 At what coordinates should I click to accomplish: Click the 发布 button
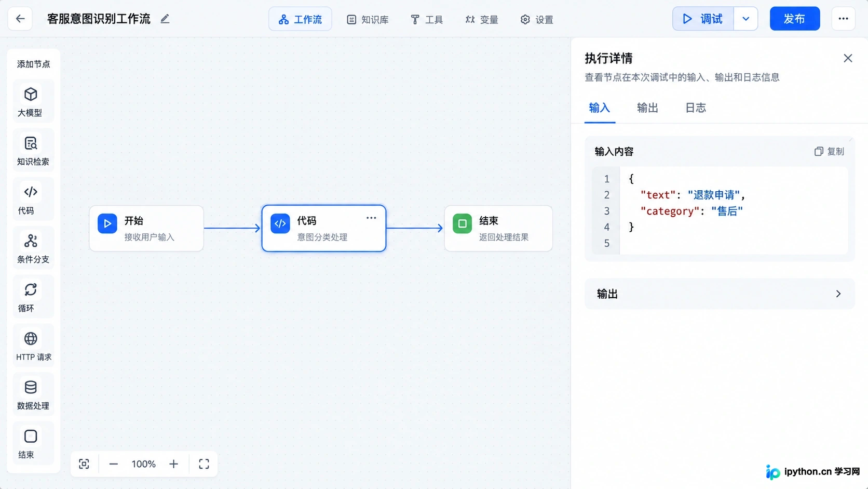coord(795,19)
